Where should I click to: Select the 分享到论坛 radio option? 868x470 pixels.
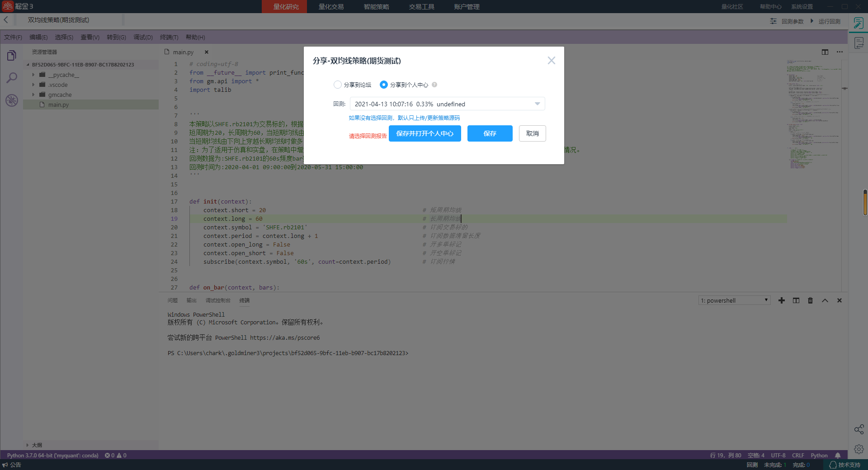(338, 85)
